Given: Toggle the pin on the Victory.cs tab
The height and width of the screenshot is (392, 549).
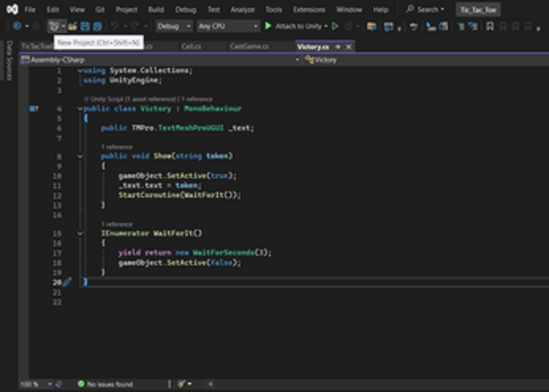Looking at the screenshot, I should (337, 46).
